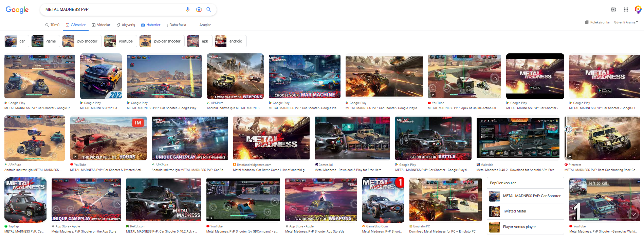Open PvP Shooter on the App Store link
This screenshot has width=644, height=240.
point(84,232)
